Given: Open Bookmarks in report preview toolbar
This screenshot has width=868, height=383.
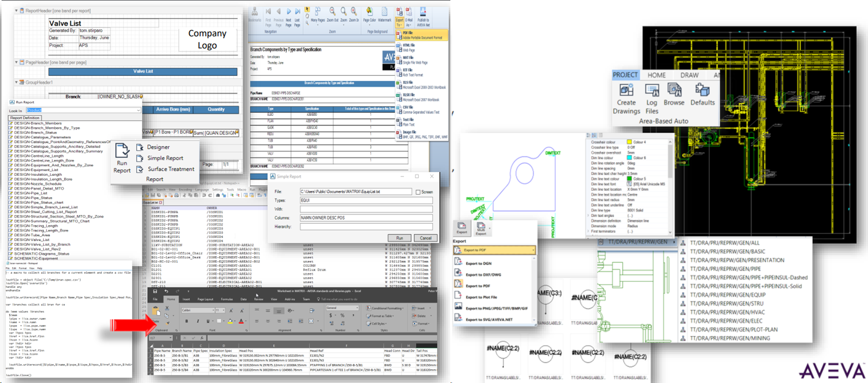Looking at the screenshot, I should 255,15.
